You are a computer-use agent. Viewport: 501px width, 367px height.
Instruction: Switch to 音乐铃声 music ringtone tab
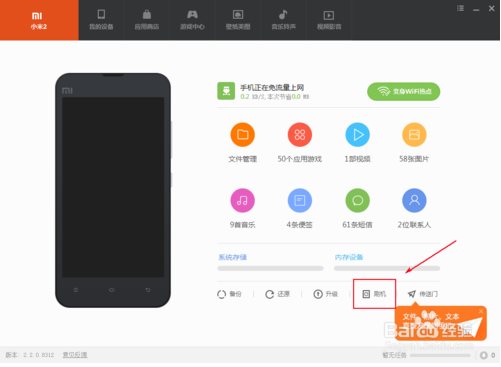click(283, 20)
